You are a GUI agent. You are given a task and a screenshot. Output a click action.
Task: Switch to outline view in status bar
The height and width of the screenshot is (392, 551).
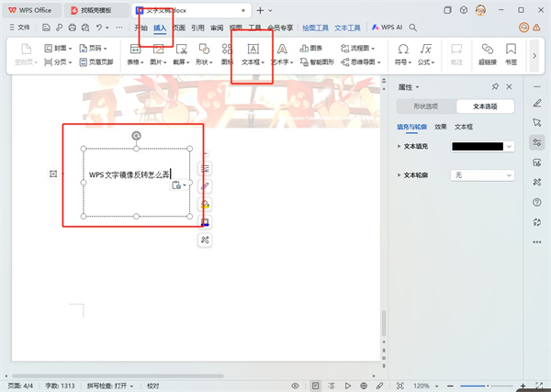click(332, 386)
